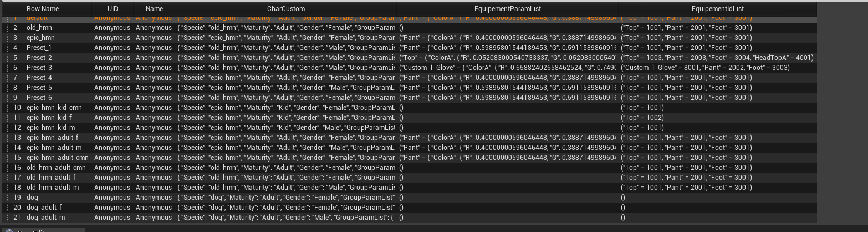Click the Custom_1_Glove EquipementParamList cell in Preset_3
Viewport: 868px width, 232px height.
(x=507, y=68)
